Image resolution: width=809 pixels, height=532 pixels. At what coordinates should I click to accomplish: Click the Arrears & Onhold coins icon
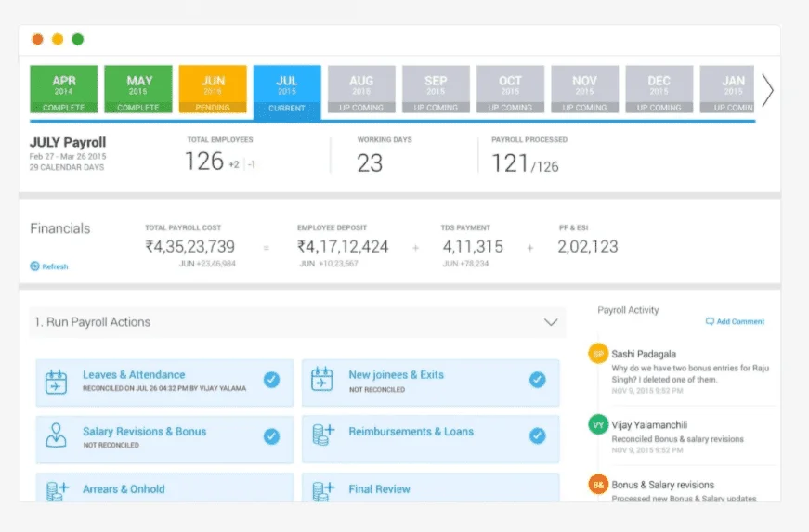pos(57,489)
